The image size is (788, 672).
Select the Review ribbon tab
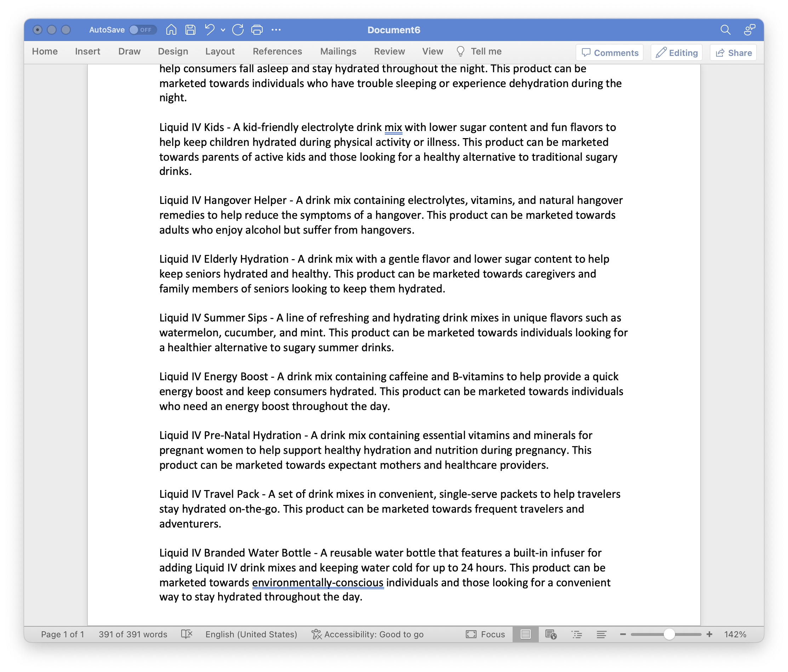(389, 51)
